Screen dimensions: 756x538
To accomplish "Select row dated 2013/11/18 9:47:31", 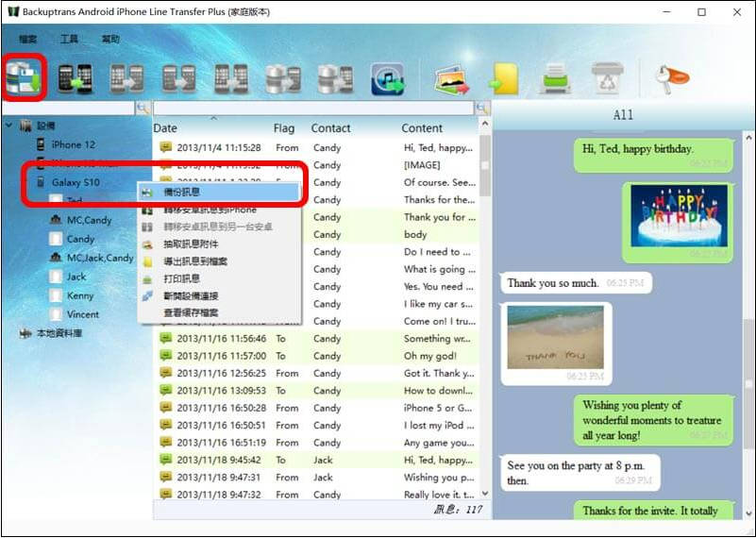I will click(x=316, y=478).
